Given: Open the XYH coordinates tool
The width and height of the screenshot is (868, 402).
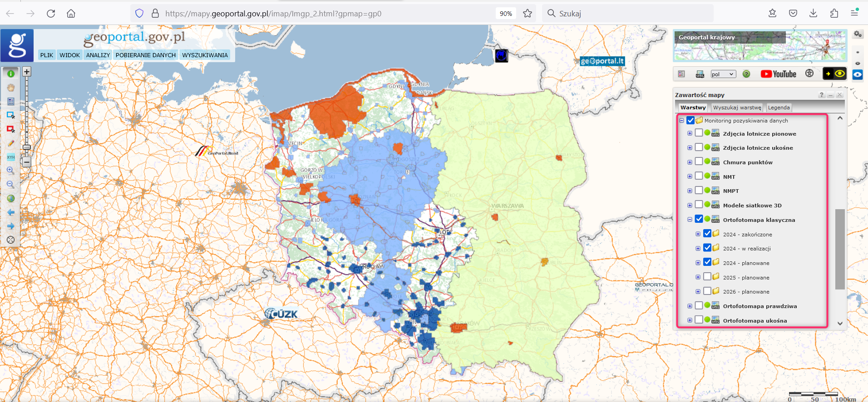Looking at the screenshot, I should pyautogui.click(x=11, y=157).
